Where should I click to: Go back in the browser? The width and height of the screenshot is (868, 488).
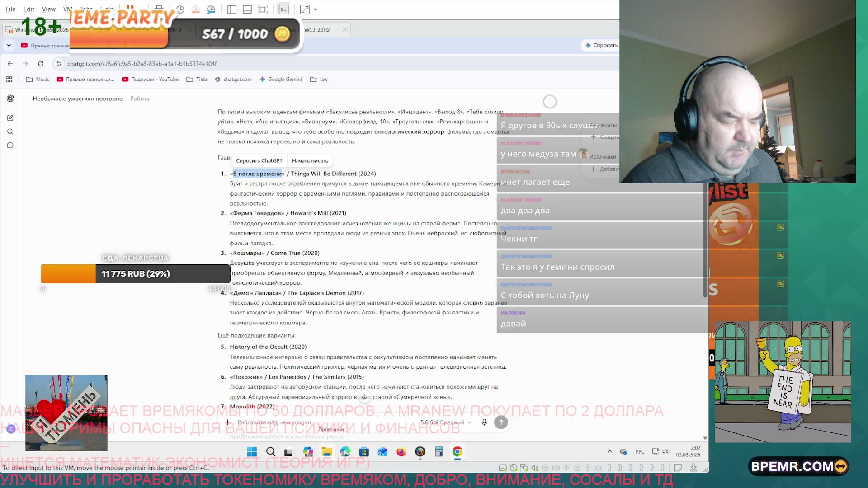(x=10, y=64)
